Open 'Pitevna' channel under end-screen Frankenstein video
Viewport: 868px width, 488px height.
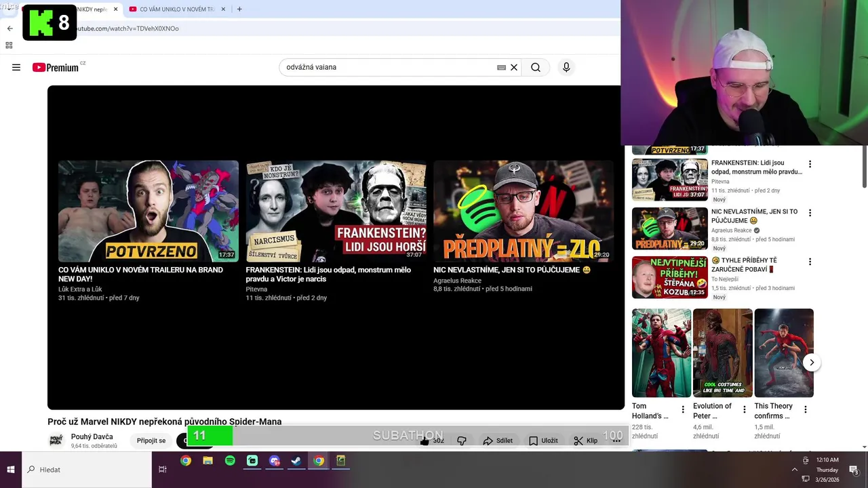(x=256, y=289)
